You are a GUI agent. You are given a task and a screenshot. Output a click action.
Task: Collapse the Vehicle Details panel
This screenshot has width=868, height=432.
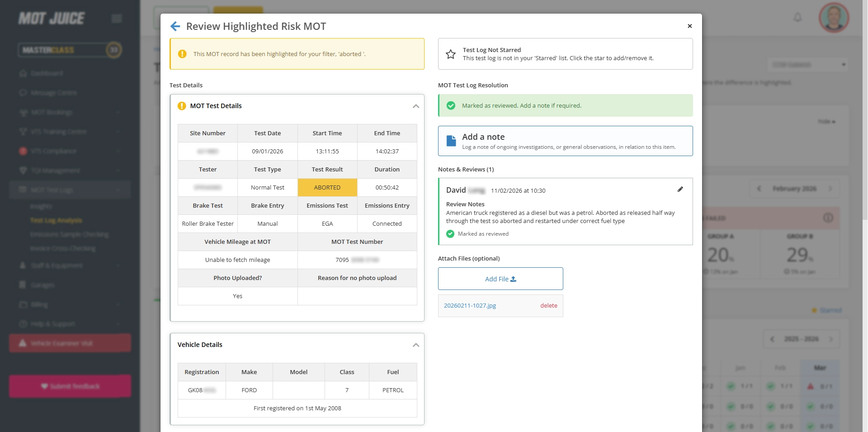click(x=415, y=345)
